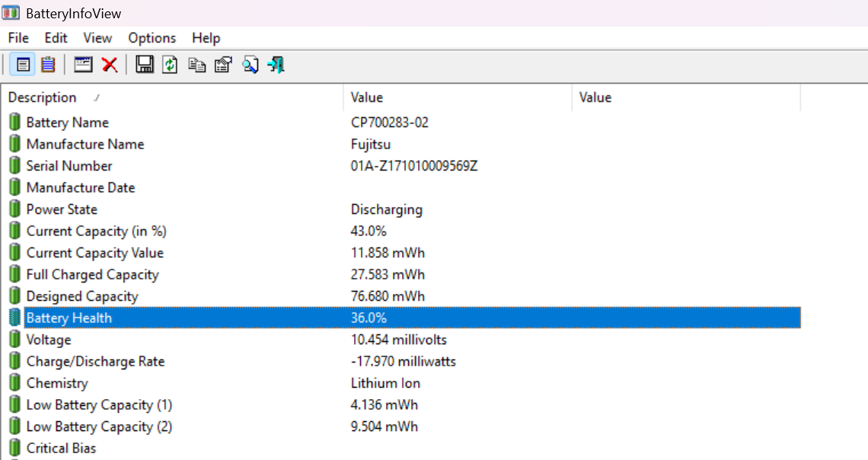Click the first Value column header
868x460 pixels.
click(458, 97)
